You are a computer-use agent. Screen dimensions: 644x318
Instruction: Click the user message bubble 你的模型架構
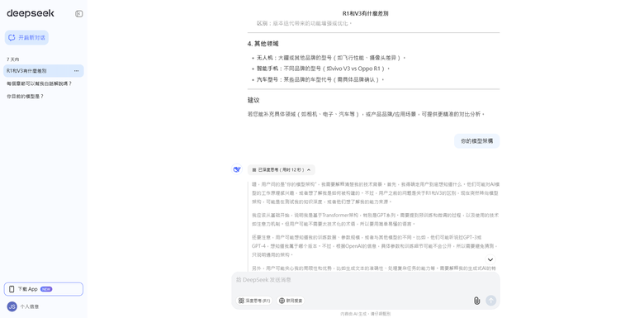477,141
